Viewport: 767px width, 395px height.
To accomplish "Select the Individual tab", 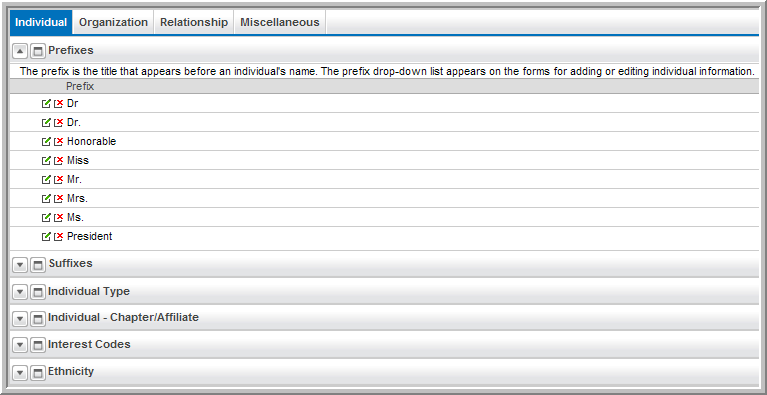I will (41, 22).
